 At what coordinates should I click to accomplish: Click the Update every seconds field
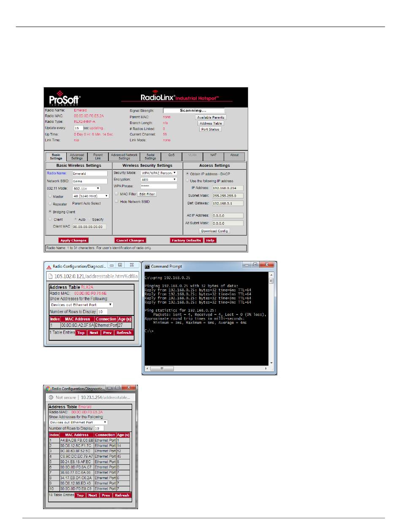79,128
